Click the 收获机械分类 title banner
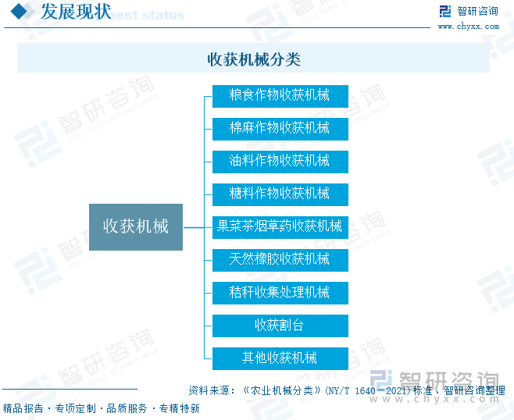 253,59
